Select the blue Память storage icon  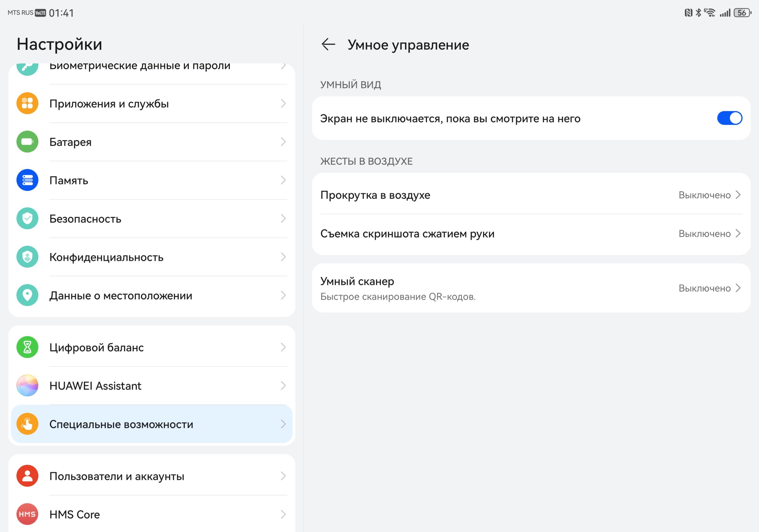pyautogui.click(x=28, y=180)
